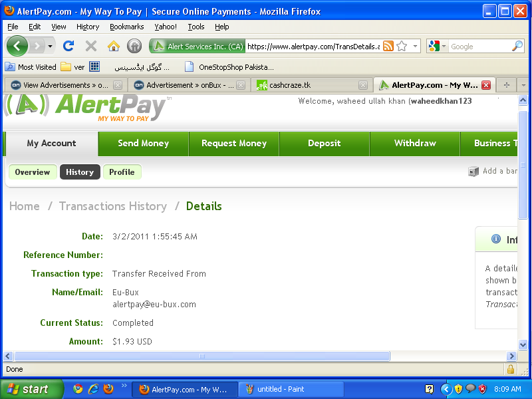The width and height of the screenshot is (532, 399).
Task: Click the AlertPay URL in the address bar
Action: point(313,47)
